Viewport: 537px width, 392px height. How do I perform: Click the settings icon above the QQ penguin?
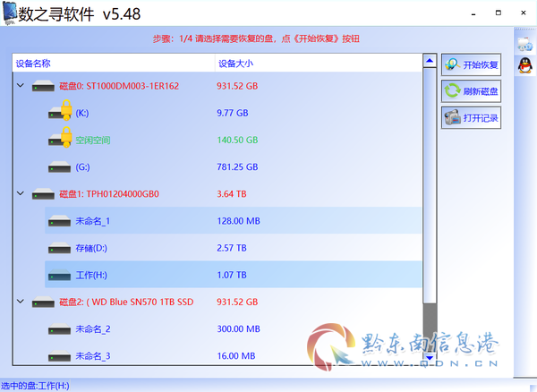[x=525, y=44]
